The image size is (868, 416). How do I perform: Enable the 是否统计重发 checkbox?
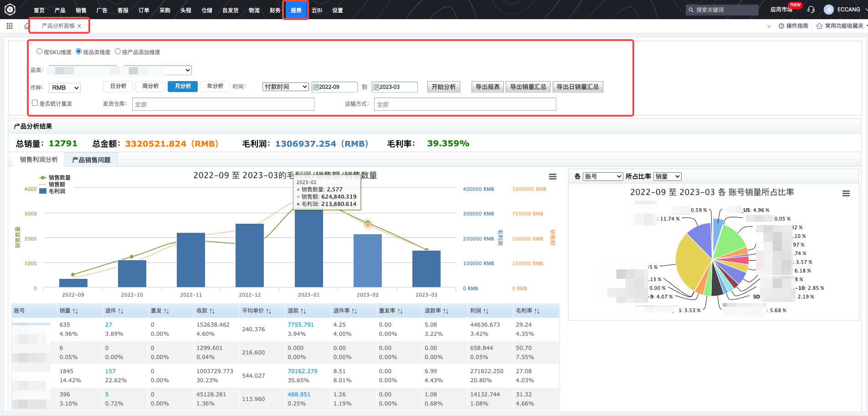[x=35, y=103]
